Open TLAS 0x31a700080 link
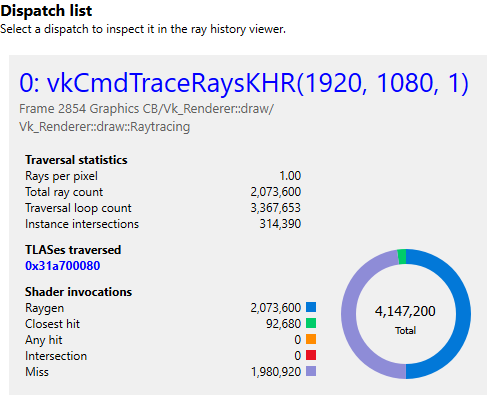This screenshot has height=403, width=496. pyautogui.click(x=63, y=266)
